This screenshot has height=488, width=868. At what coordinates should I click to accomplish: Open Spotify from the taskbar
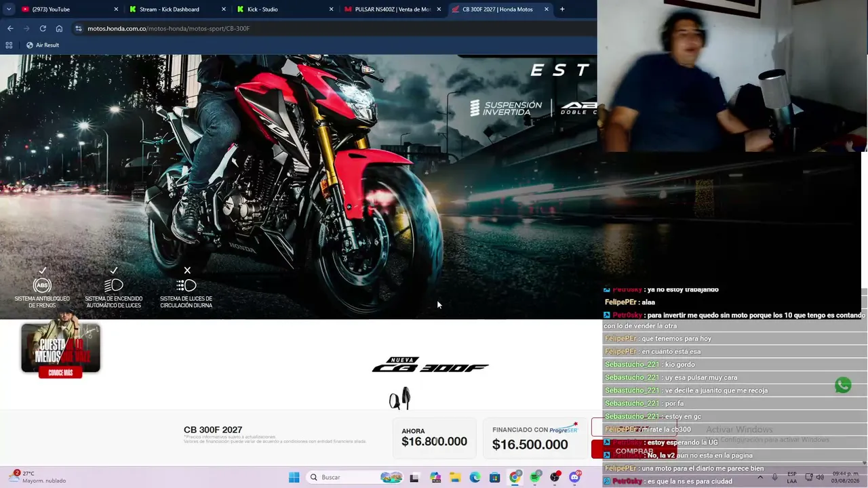(x=535, y=477)
